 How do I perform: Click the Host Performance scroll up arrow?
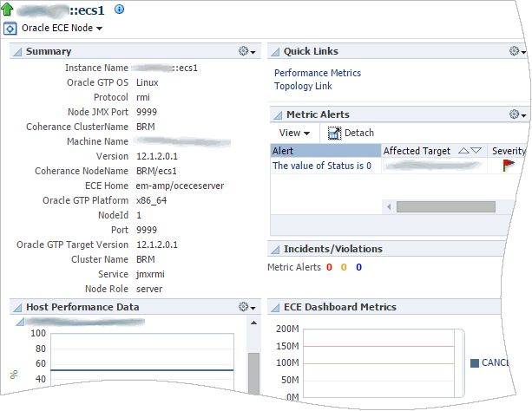[253, 323]
